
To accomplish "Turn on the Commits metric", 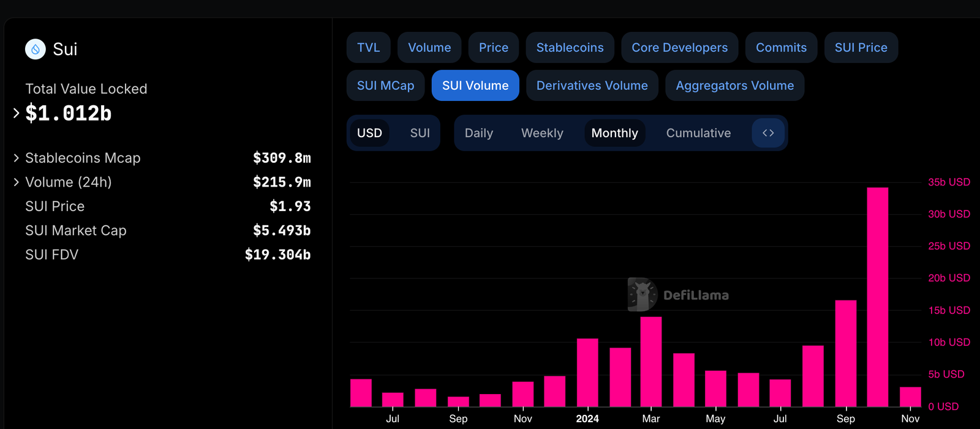I will tap(781, 48).
